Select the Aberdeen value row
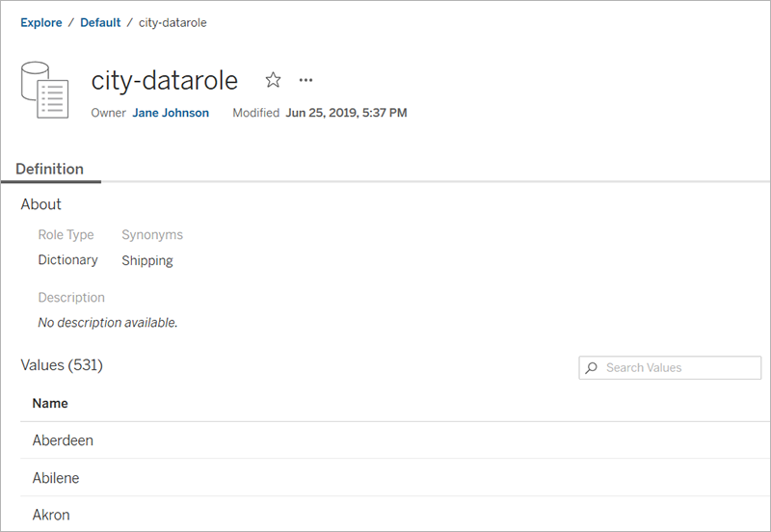 pos(395,440)
